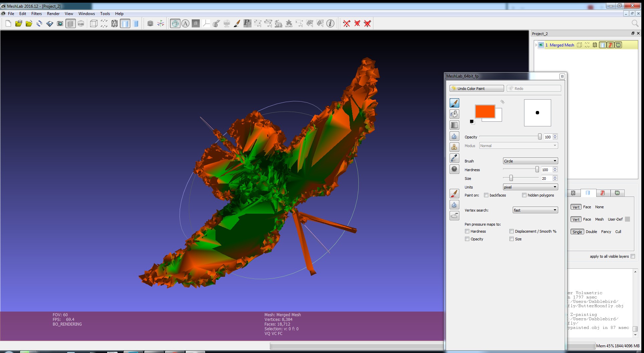This screenshot has height=353, width=644.
Task: Toggle the axis display icon
Action: point(161,23)
